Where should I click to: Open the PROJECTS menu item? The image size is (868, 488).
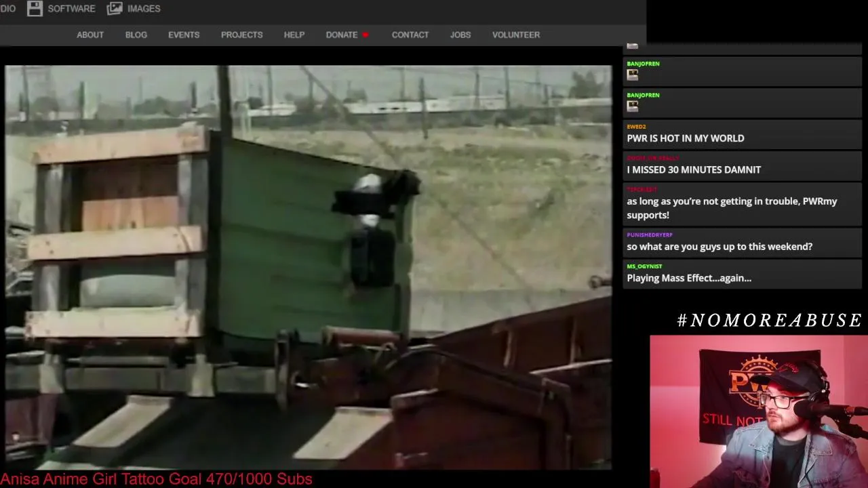point(241,35)
